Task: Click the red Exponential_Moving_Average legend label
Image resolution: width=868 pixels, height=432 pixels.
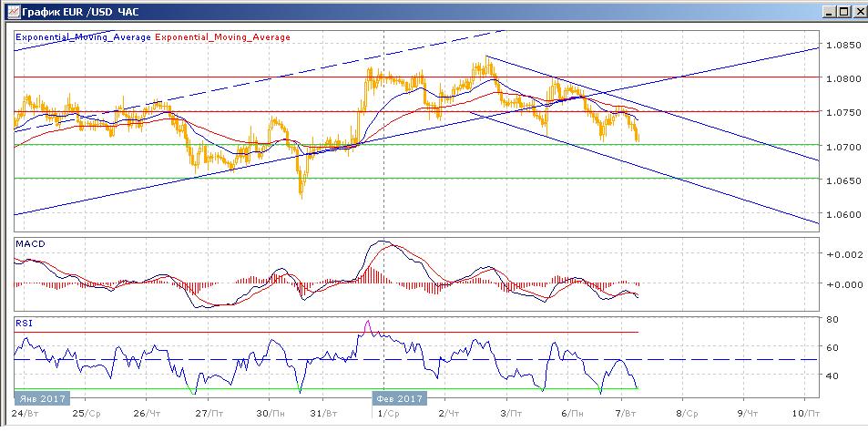Action: click(224, 37)
